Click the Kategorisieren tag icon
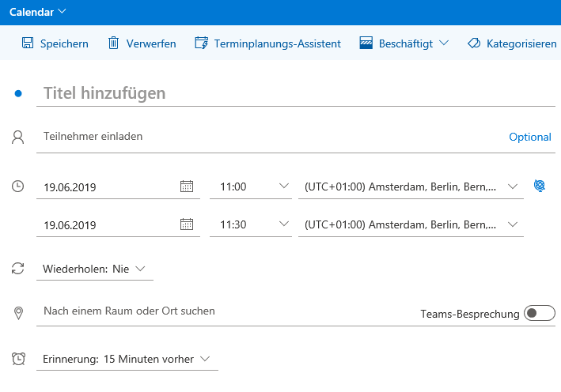 474,43
